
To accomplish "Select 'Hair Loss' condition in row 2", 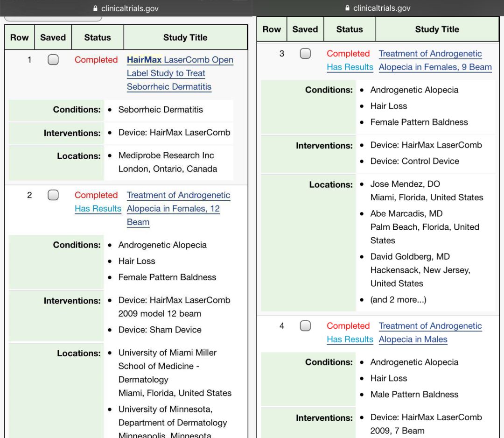I will (x=137, y=261).
